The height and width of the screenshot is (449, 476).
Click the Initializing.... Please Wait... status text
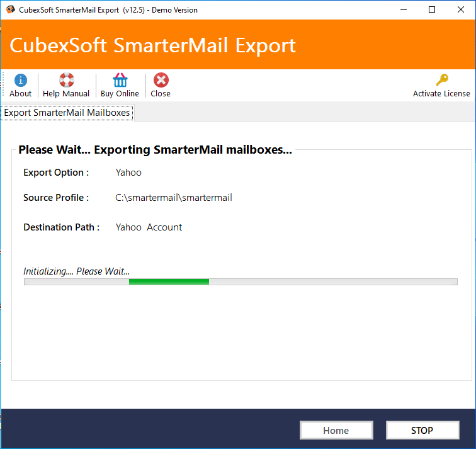coord(77,271)
